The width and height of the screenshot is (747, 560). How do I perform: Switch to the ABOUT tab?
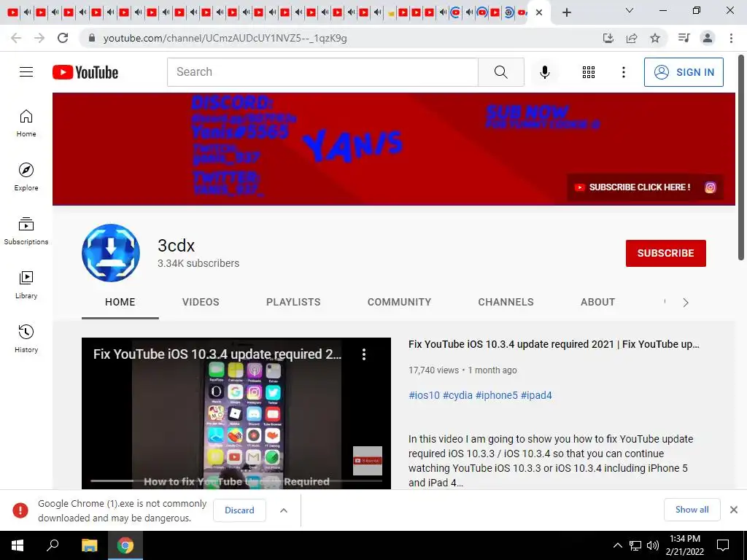click(x=597, y=303)
